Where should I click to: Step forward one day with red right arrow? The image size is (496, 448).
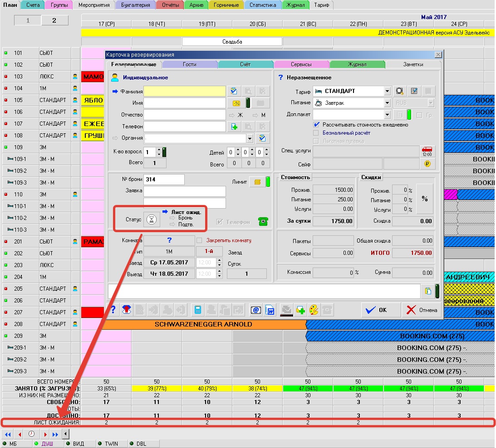click(x=44, y=434)
